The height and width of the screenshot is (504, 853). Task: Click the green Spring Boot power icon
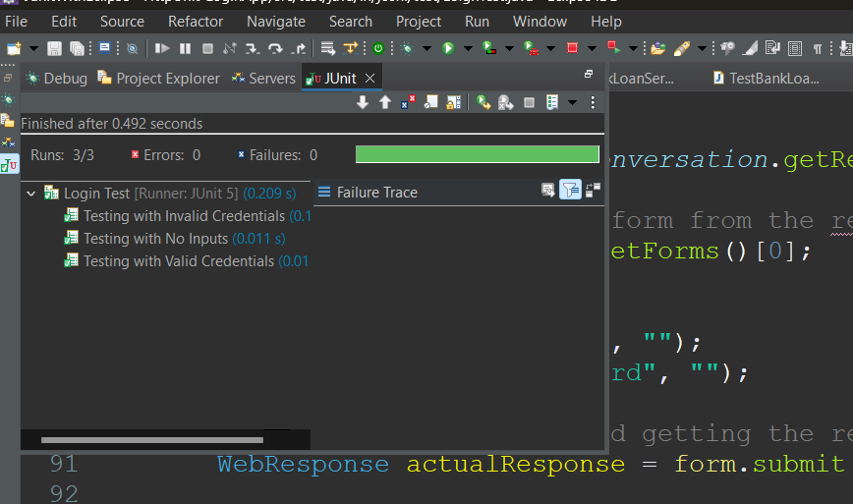point(378,48)
